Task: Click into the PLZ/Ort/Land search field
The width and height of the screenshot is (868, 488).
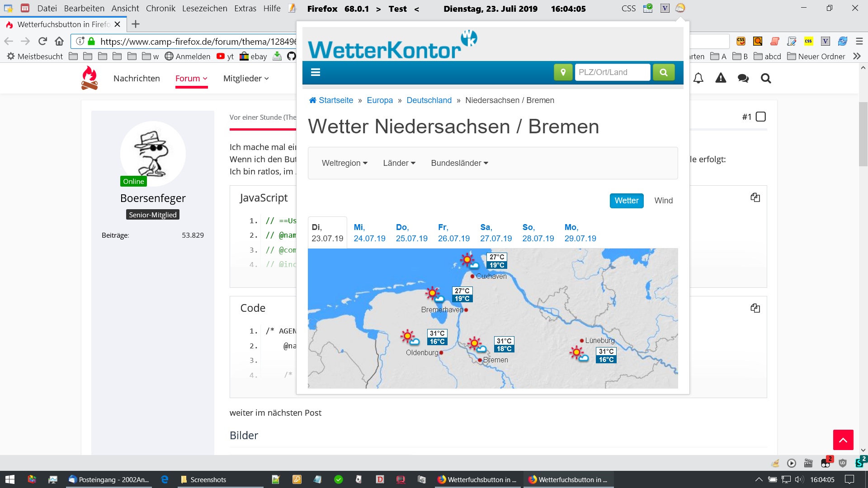Action: [612, 72]
